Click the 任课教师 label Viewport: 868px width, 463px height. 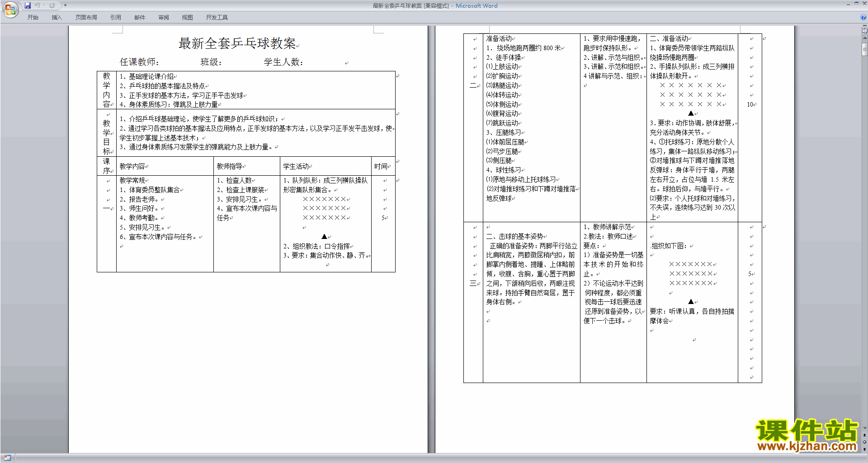pyautogui.click(x=139, y=62)
